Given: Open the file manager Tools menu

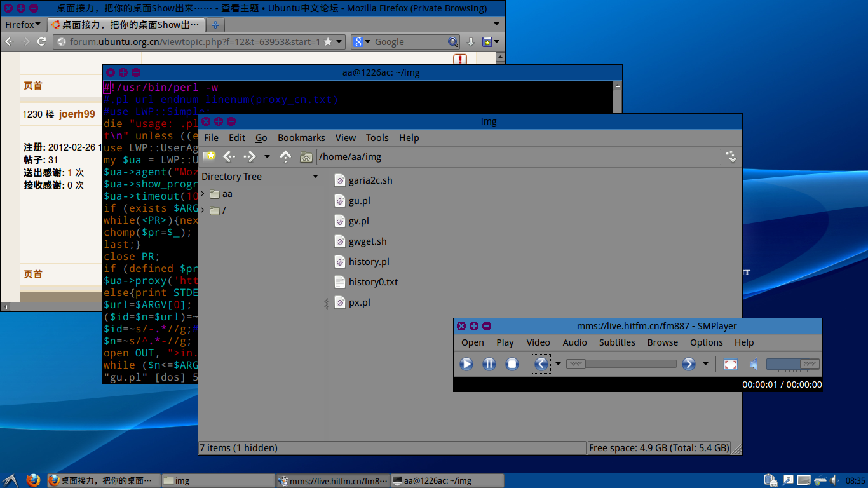Looking at the screenshot, I should 377,138.
